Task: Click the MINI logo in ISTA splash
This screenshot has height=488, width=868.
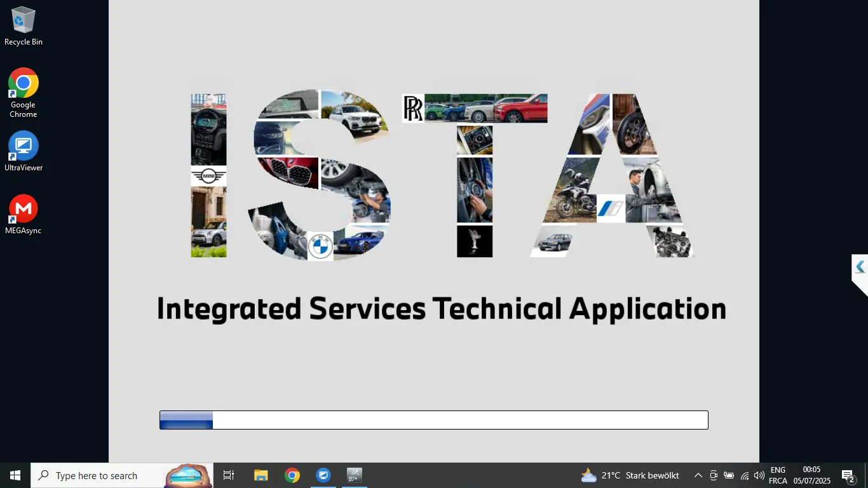Action: (208, 176)
